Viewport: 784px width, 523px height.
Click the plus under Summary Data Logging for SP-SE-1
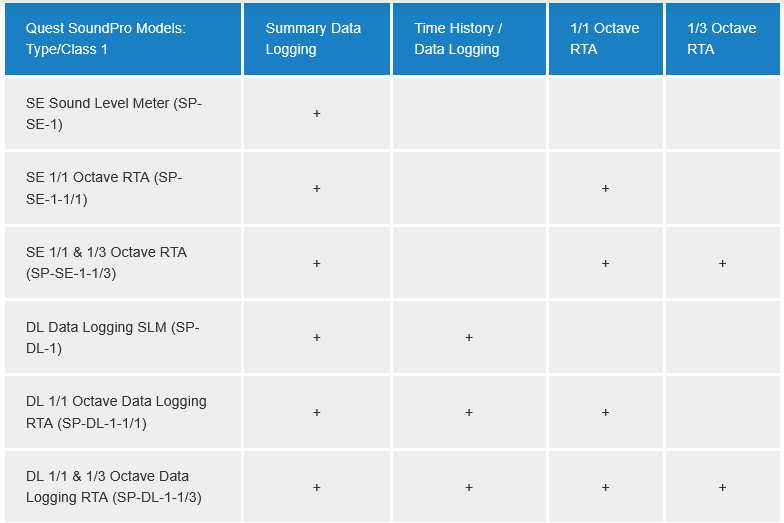point(317,114)
